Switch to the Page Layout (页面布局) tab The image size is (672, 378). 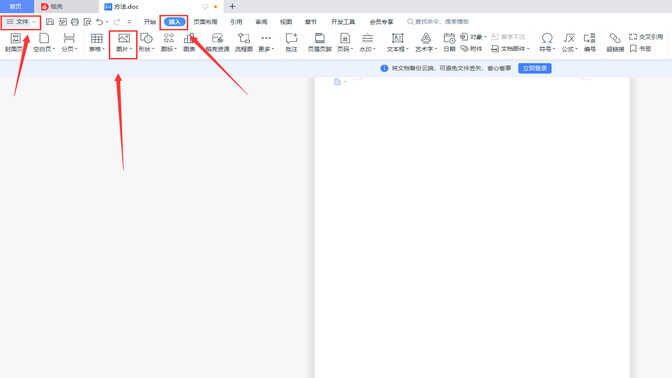pos(205,21)
